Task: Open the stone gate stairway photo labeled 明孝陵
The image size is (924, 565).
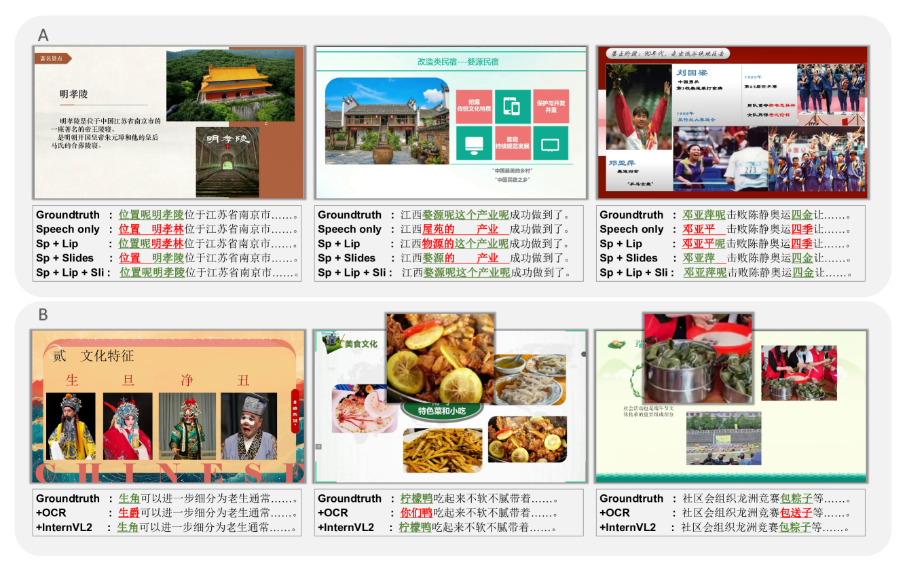Action: (227, 162)
